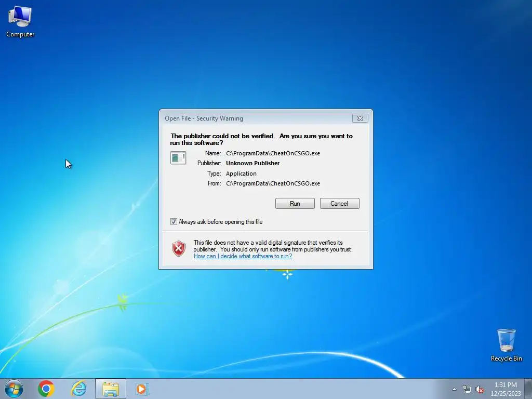Screen dimensions: 532x399
Task: Cancel the Security Warning dialog
Action: pos(339,204)
